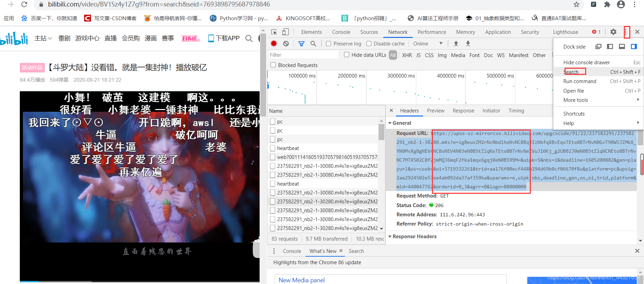Open DevTools three-dot customize menu
Viewport: 644px width, 284px height.
click(x=626, y=32)
